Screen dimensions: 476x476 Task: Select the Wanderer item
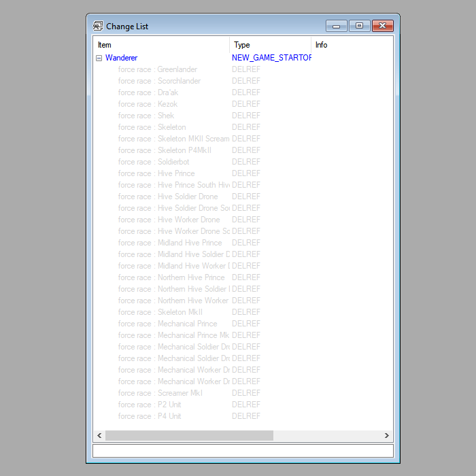[121, 58]
